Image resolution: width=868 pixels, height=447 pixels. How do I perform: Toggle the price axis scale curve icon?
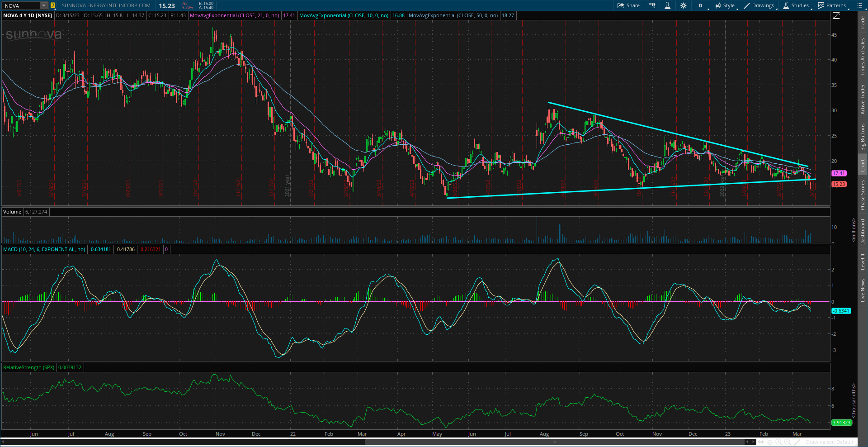tap(836, 15)
